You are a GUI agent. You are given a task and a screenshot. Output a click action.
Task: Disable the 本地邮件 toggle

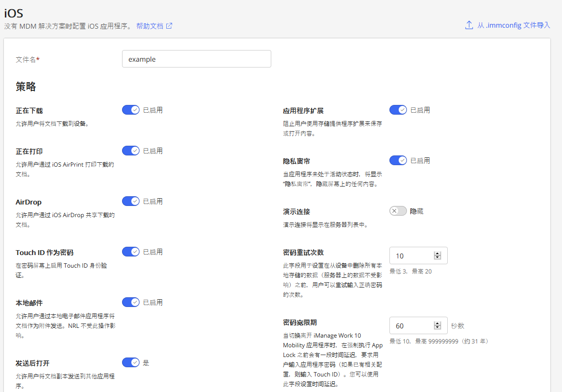(x=131, y=302)
